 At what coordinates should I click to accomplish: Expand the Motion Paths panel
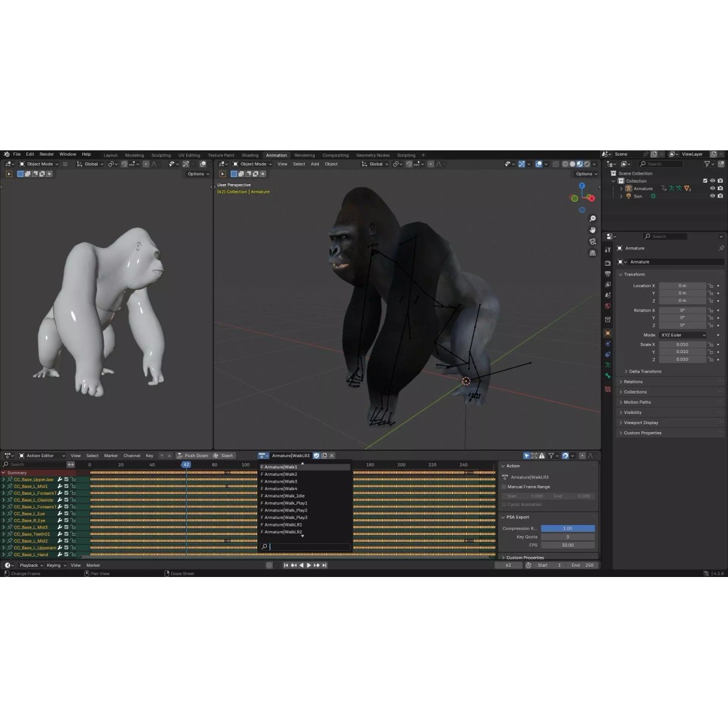point(637,402)
